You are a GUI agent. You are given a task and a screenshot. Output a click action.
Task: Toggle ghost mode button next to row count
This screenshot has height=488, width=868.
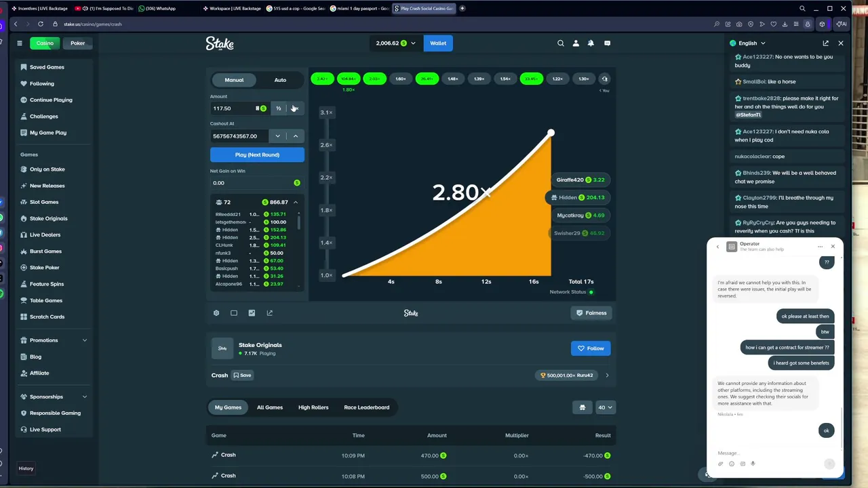(582, 407)
